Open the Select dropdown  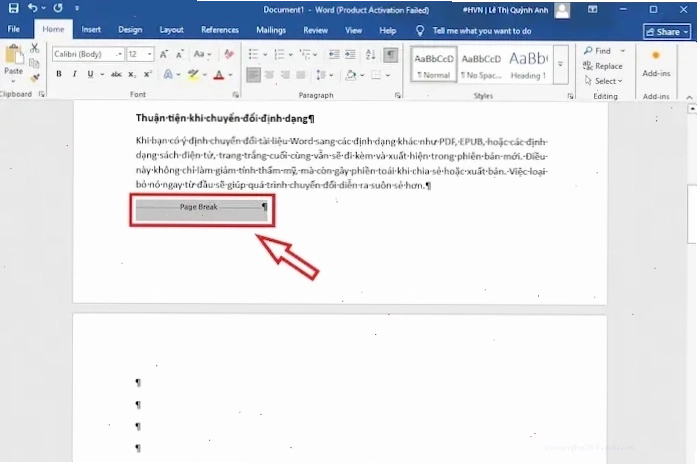coord(604,81)
